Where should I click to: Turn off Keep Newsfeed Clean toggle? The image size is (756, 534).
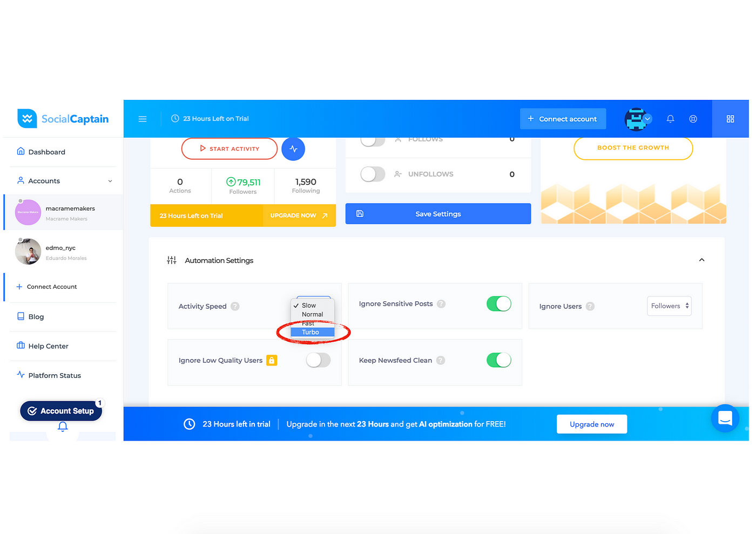499,360
